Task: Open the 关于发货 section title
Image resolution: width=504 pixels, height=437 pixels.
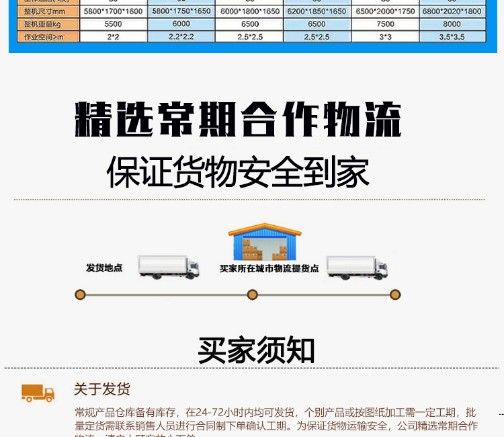Action: point(102,389)
